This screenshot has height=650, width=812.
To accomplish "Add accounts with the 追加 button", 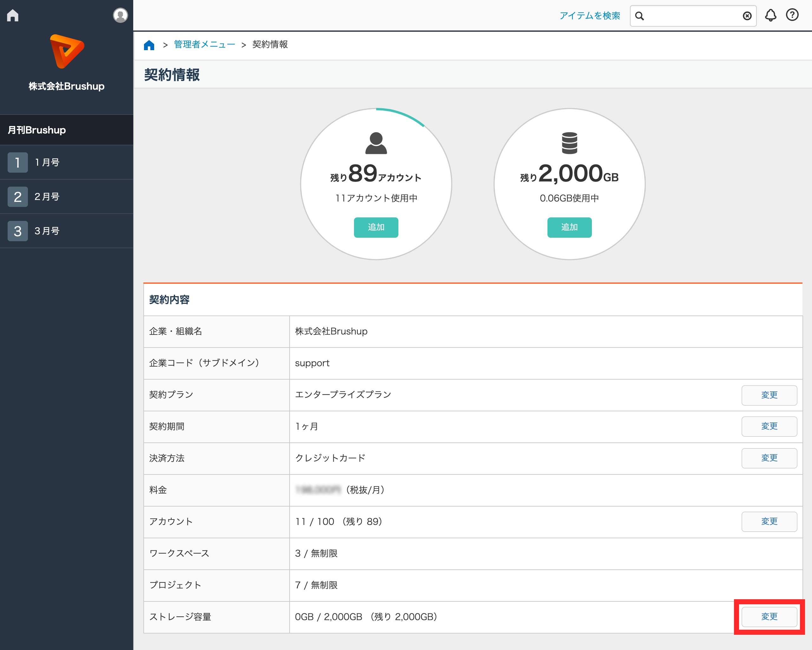I will coord(376,227).
